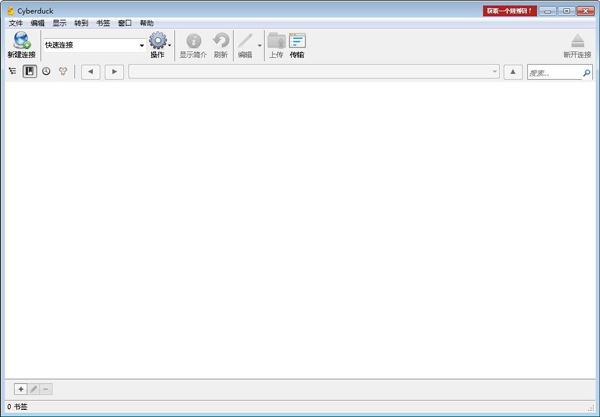Expand the path location dropdown

coord(494,72)
